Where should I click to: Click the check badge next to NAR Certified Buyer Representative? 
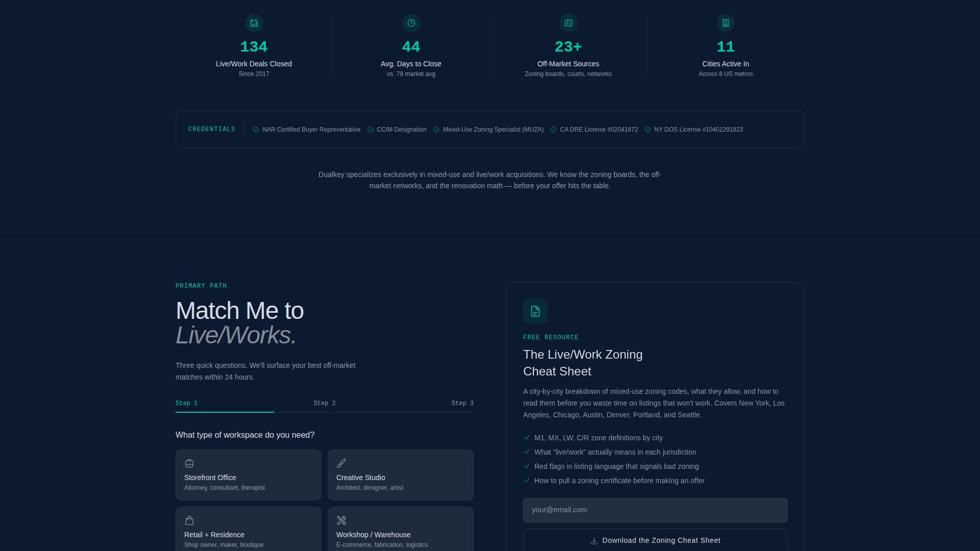pos(255,130)
